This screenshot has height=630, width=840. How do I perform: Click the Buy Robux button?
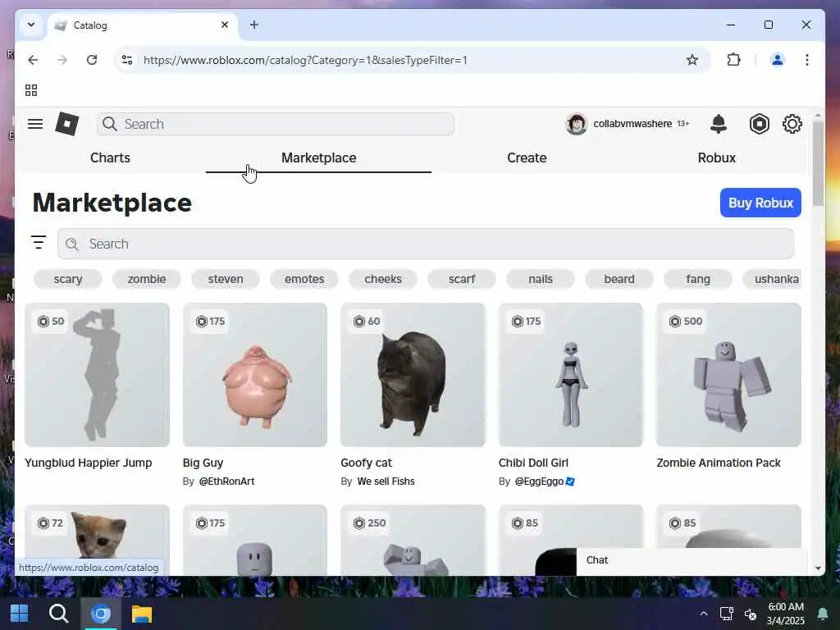click(760, 203)
